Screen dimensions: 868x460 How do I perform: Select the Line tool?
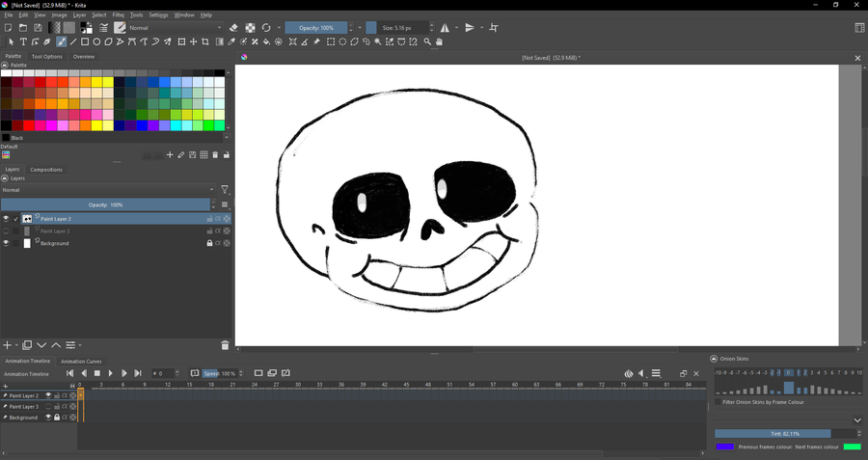tap(73, 41)
